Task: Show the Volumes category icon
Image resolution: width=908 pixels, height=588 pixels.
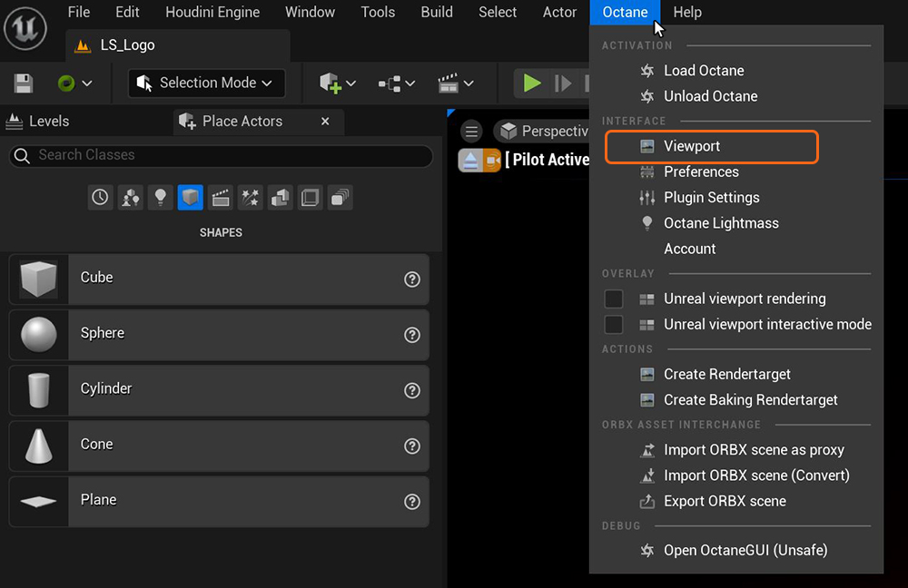Action: 311,198
